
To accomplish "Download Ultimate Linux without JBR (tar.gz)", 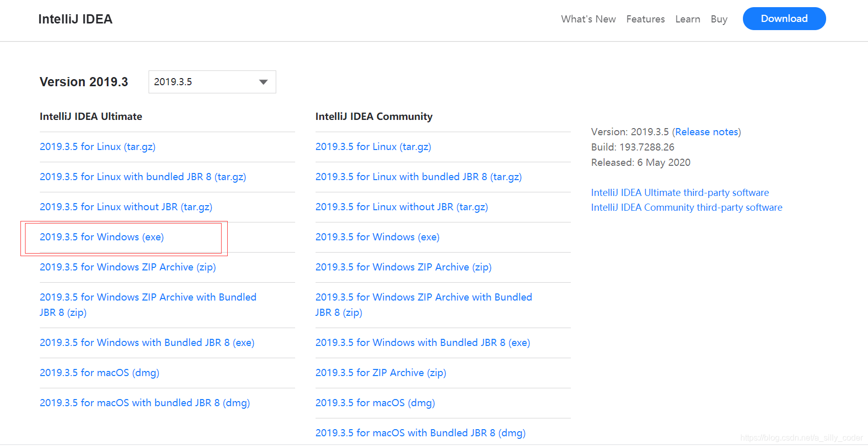I will point(126,207).
